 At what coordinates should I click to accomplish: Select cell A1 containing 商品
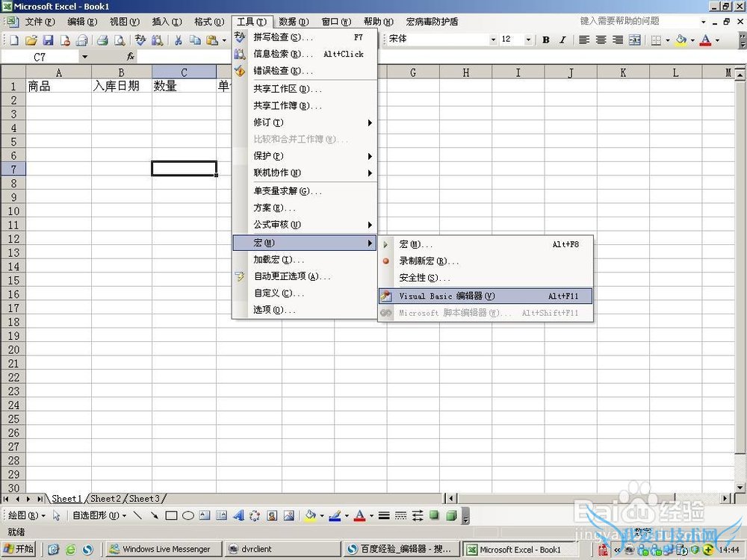click(x=58, y=86)
